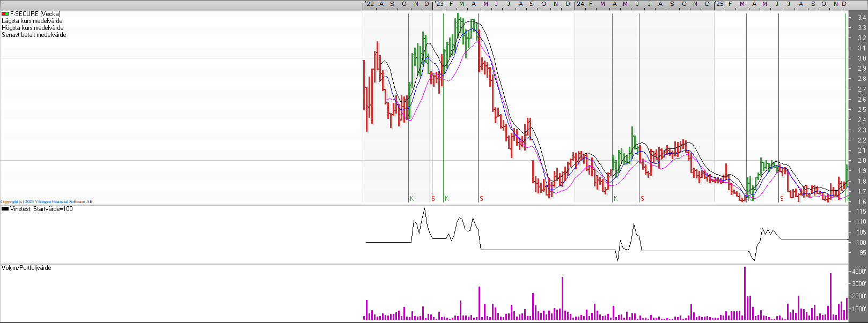Select the Lägsta kurs medelvärde legend entry

[x=32, y=21]
